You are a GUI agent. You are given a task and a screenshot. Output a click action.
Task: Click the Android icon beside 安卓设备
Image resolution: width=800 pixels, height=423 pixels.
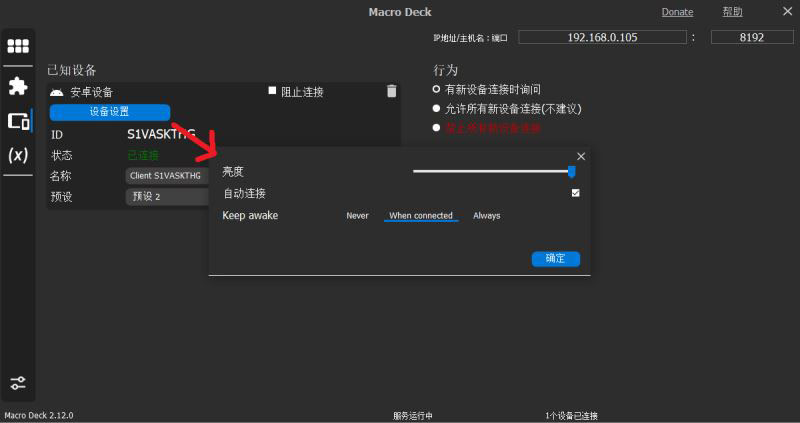pyautogui.click(x=56, y=92)
